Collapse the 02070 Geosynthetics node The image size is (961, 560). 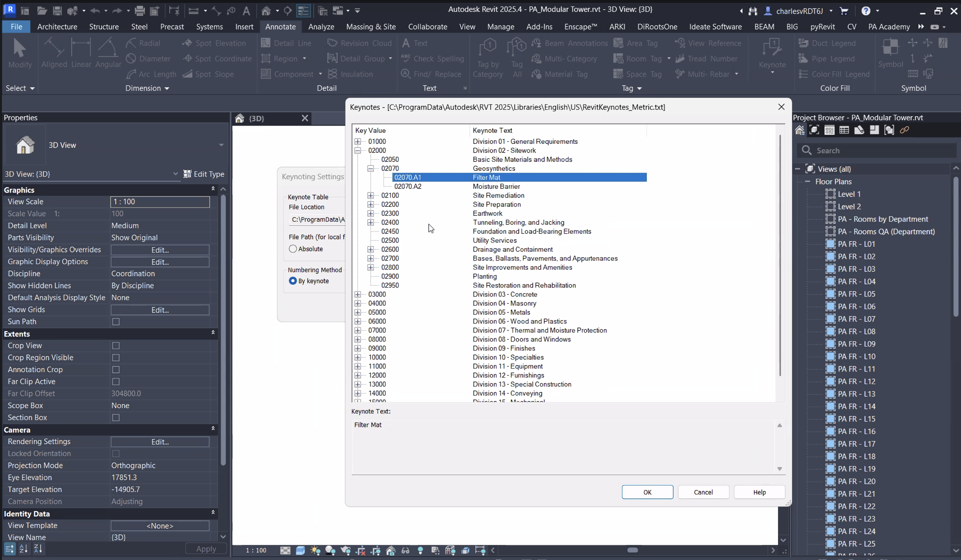click(371, 168)
